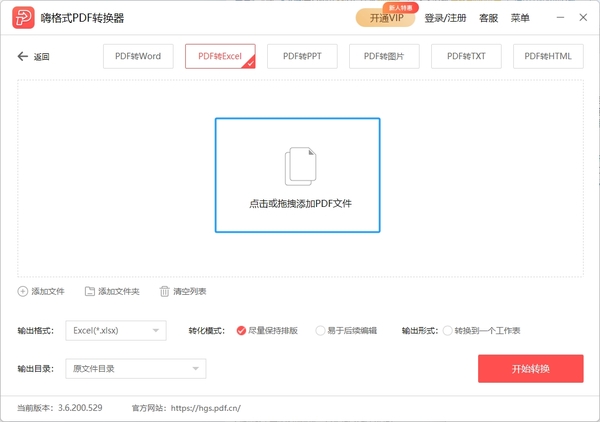600x422 pixels.
Task: Click the 开通VIP button
Action: click(x=385, y=18)
